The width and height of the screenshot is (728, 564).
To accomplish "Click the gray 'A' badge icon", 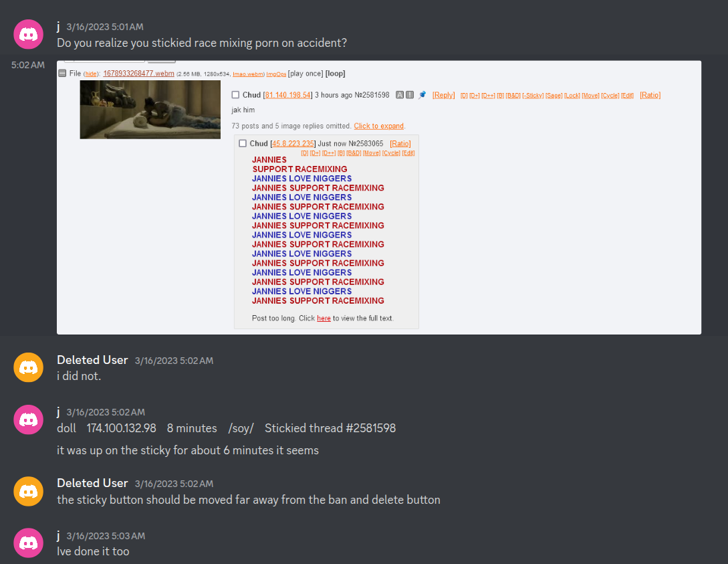I will click(399, 95).
